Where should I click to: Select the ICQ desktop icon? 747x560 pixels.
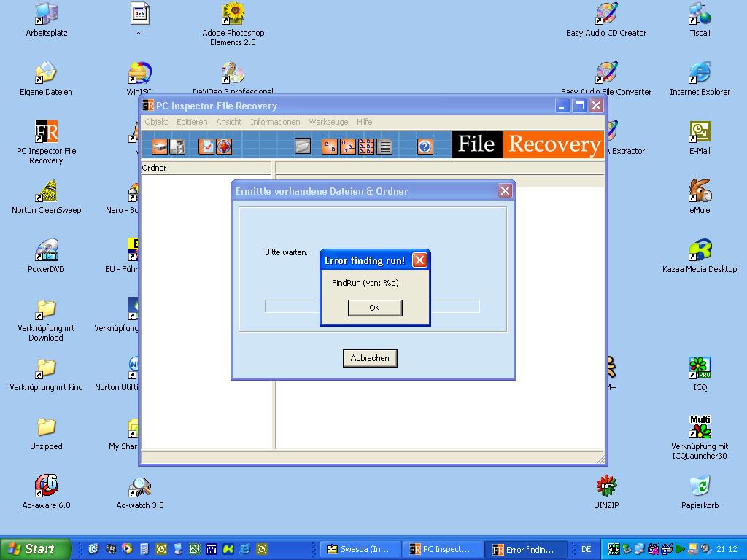(x=700, y=375)
